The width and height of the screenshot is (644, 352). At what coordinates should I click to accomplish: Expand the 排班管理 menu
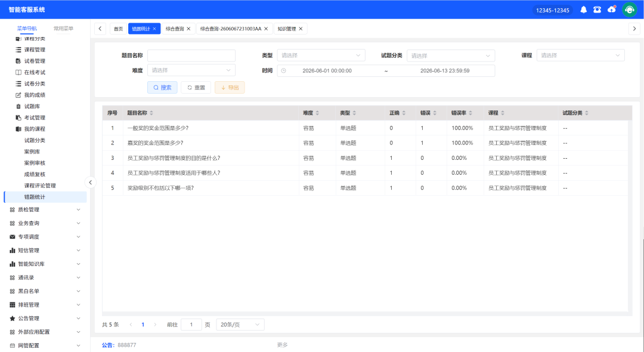(45, 305)
